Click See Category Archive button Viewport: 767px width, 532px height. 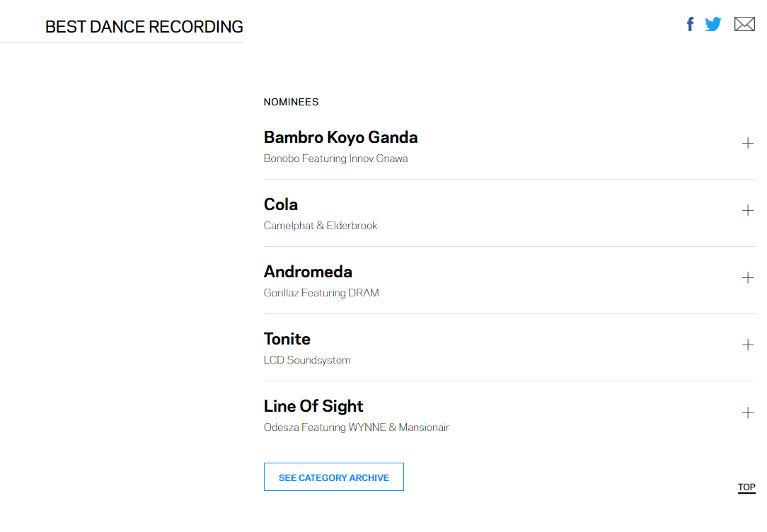(334, 478)
